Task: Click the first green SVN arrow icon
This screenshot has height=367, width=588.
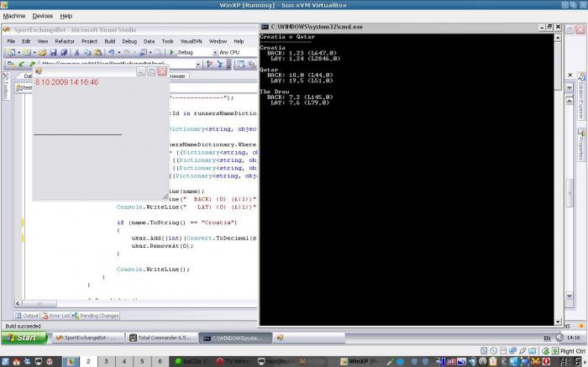Action: coord(22,65)
